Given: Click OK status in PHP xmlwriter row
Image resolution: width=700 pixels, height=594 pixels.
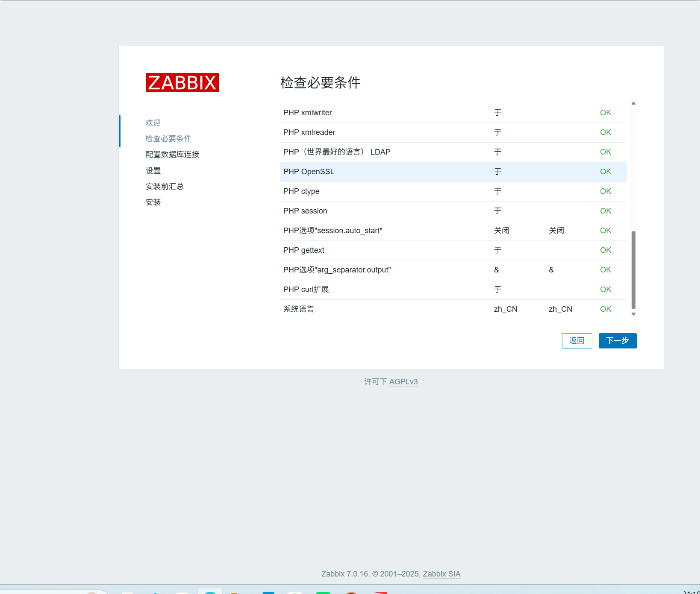Looking at the screenshot, I should pos(606,113).
